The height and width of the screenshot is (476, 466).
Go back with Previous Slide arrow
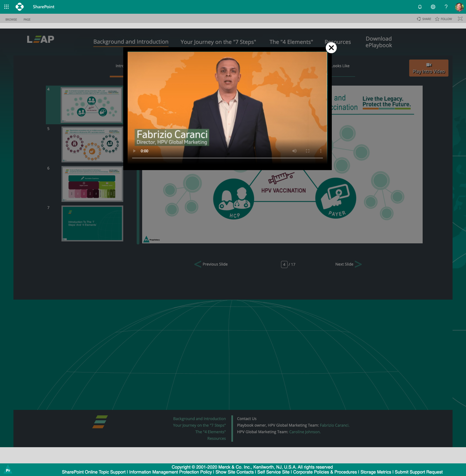coord(198,264)
